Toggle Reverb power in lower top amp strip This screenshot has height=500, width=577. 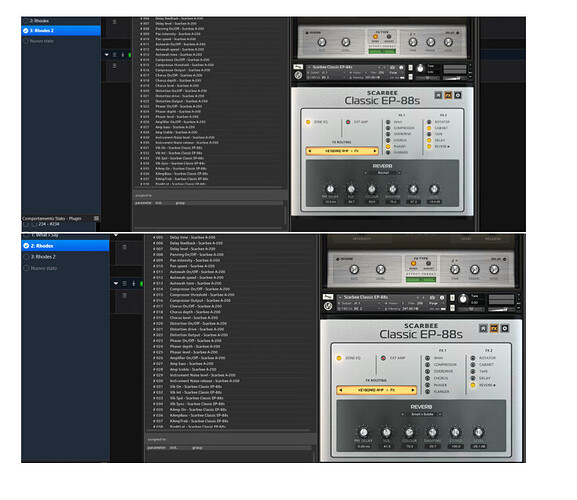(337, 259)
